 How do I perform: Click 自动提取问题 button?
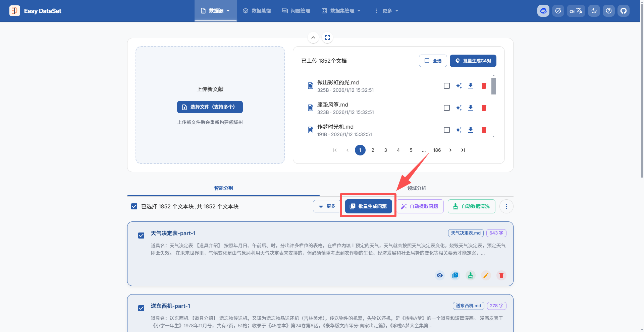(420, 206)
